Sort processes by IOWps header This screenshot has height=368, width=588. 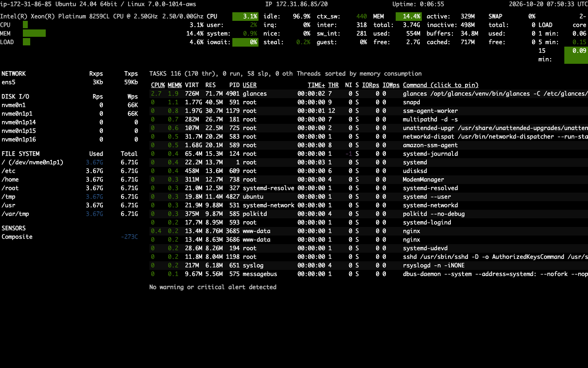point(391,85)
